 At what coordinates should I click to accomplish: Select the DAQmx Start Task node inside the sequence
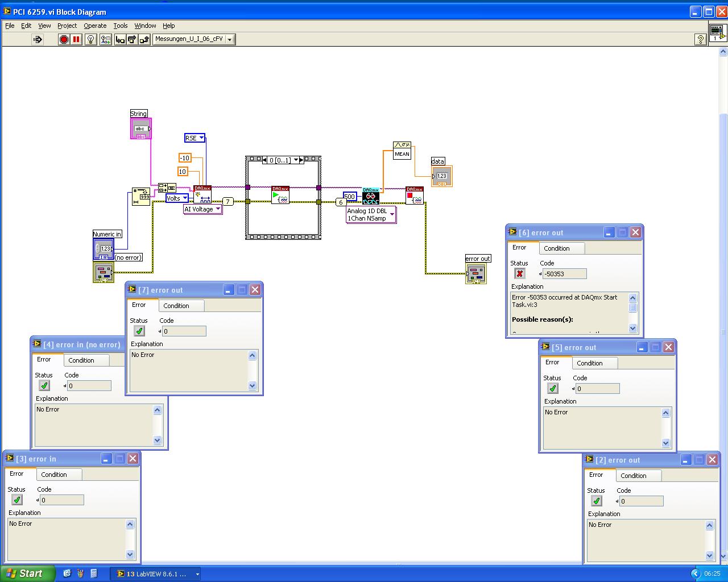(280, 195)
